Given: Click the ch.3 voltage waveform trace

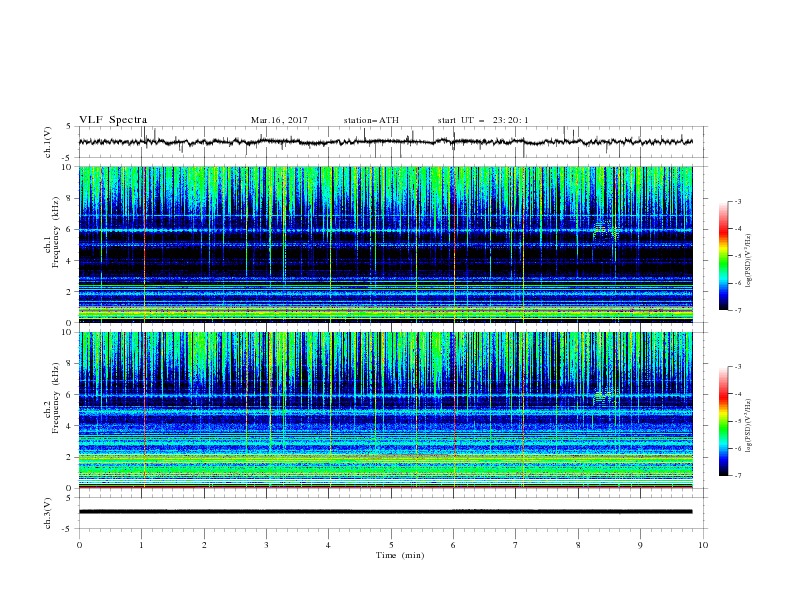Looking at the screenshot, I should click(x=385, y=512).
